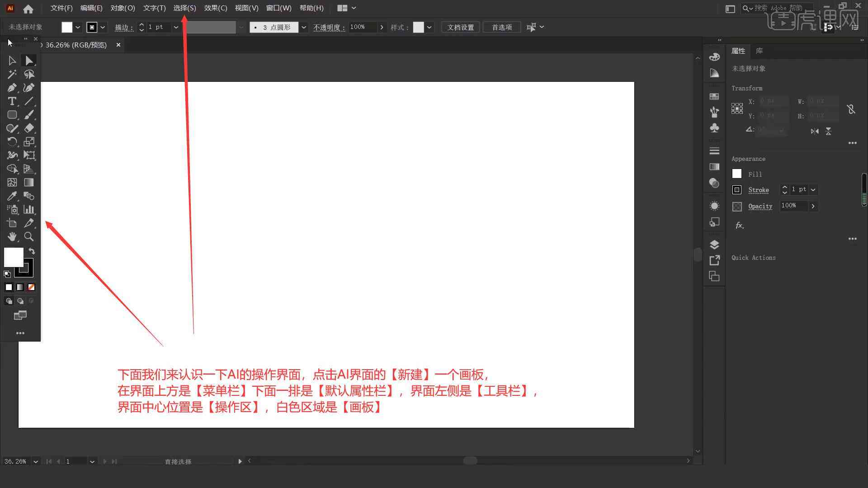Click the Layers panel icon
Viewport: 868px width, 488px height.
point(714,244)
